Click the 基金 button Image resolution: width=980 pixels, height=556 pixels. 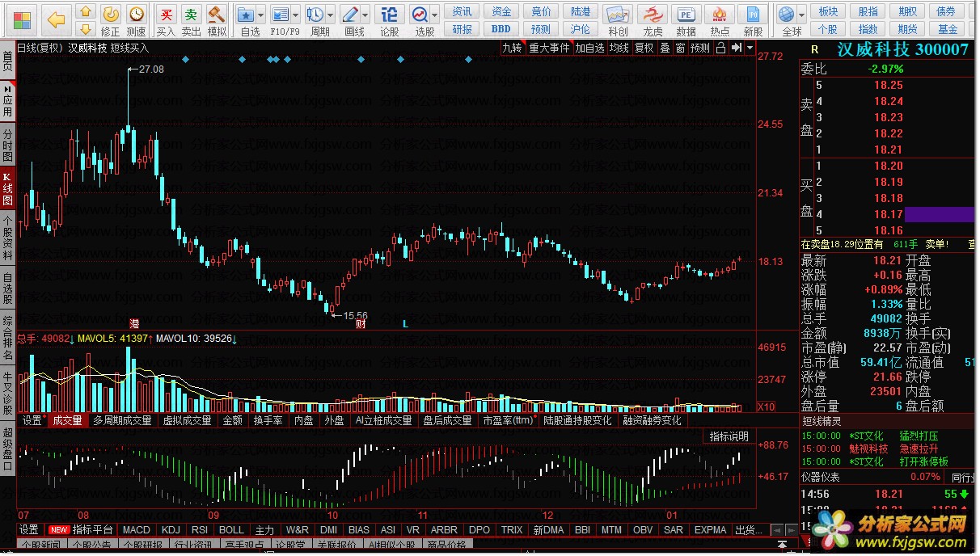948,29
